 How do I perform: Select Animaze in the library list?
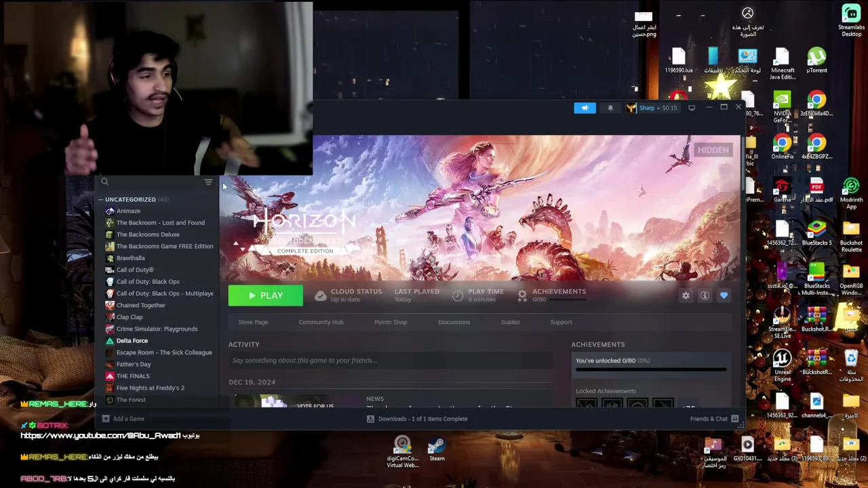click(x=128, y=211)
